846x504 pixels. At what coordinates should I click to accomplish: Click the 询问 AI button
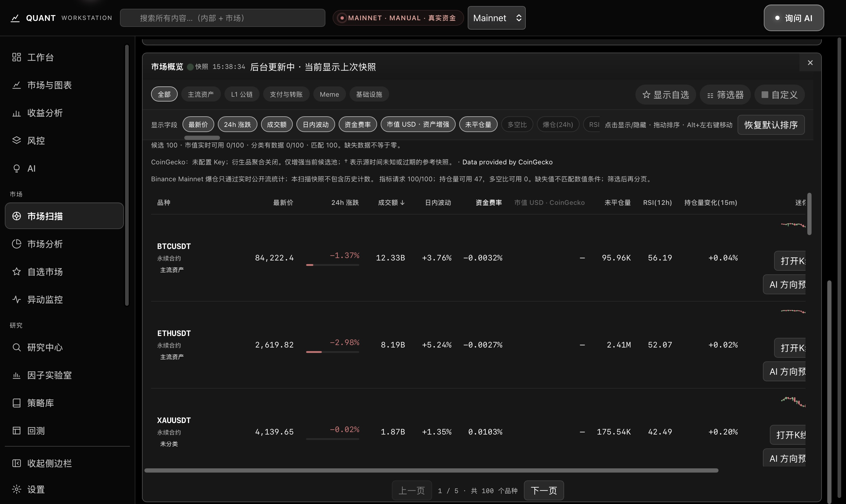pyautogui.click(x=794, y=18)
